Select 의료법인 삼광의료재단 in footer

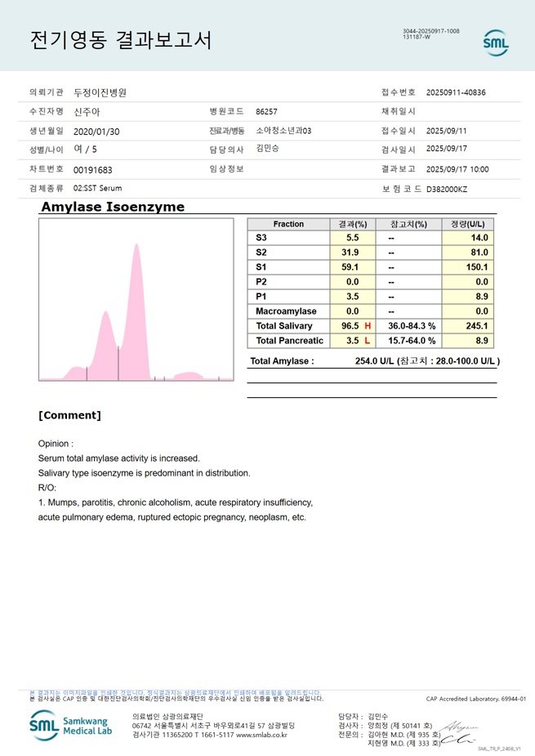tap(167, 717)
